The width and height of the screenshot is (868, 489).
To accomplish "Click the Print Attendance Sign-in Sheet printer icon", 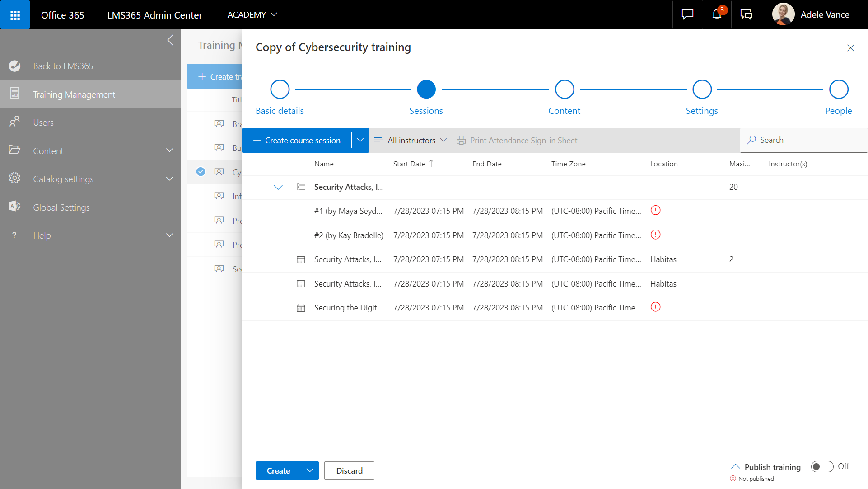I will (x=461, y=141).
